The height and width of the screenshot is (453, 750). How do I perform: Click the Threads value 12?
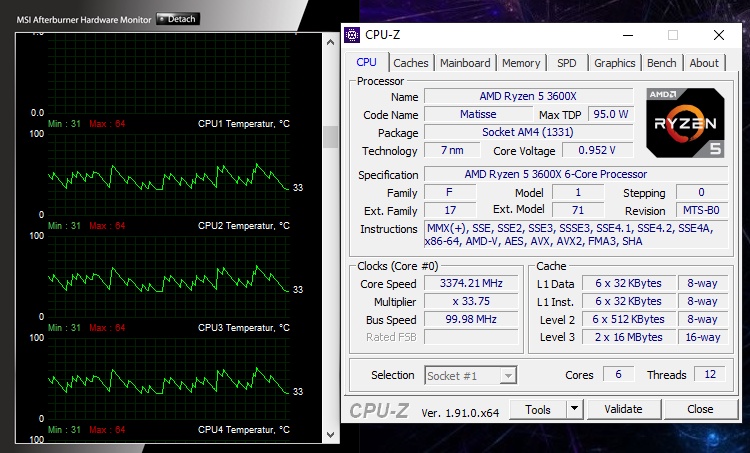[710, 374]
